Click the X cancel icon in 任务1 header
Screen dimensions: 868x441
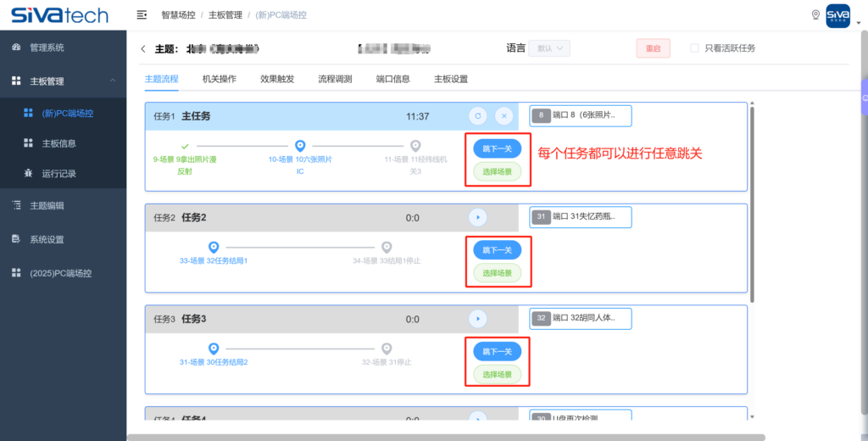[504, 116]
